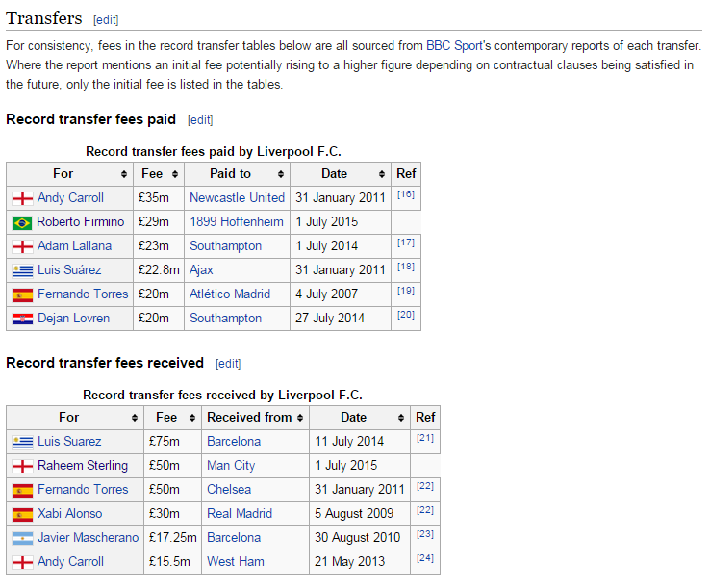
Task: Sort received table by Fee column arrows
Action: (x=192, y=418)
